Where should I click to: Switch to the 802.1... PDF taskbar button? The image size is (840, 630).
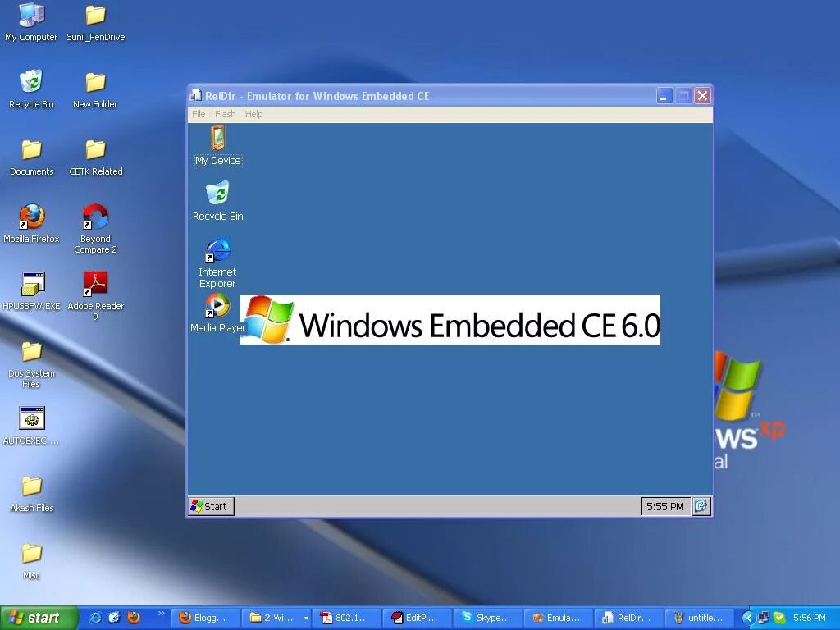347,618
